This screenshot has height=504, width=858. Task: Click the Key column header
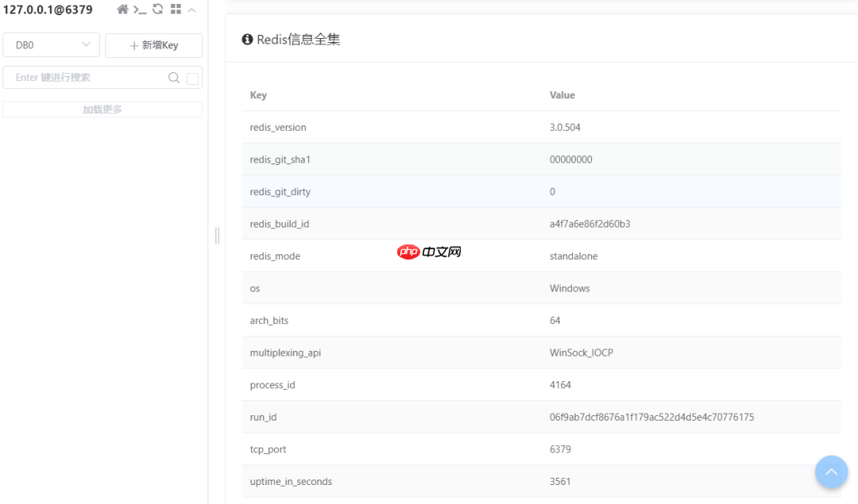pyautogui.click(x=257, y=94)
